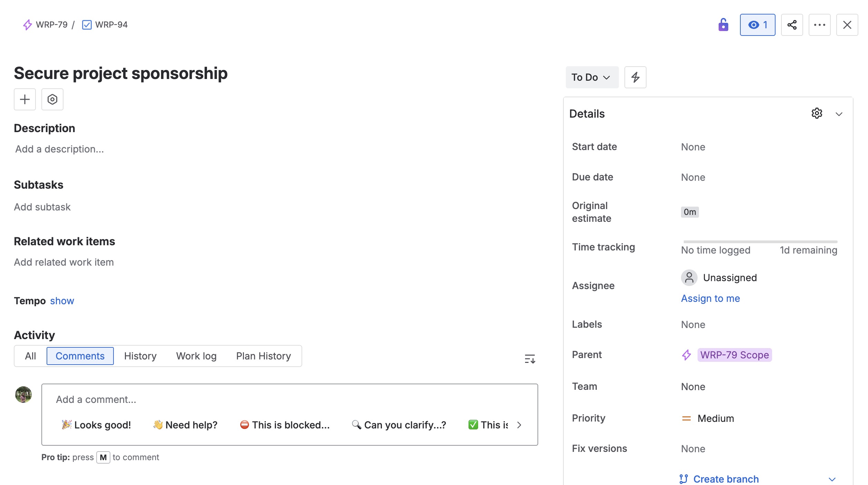Toggle the watch eye button
This screenshot has height=485, width=868.
(757, 25)
